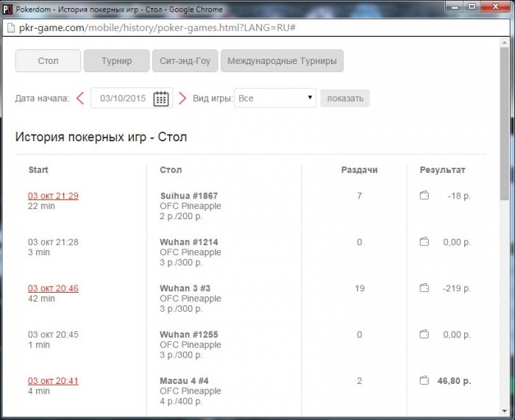Viewport: 515px width, 420px height.
Task: Click the Start column header
Action: point(38,170)
